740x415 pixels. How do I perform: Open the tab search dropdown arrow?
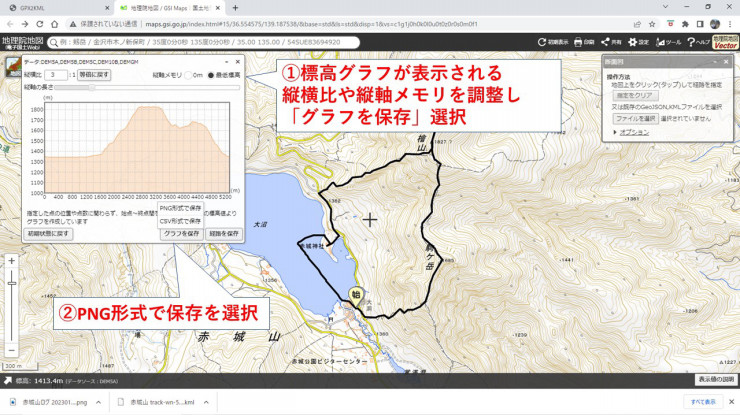point(665,7)
